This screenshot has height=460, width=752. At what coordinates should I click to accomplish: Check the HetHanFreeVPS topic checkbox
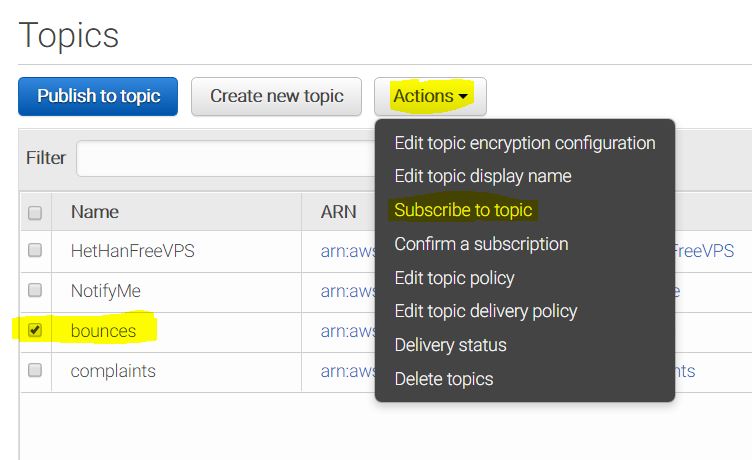[x=35, y=251]
